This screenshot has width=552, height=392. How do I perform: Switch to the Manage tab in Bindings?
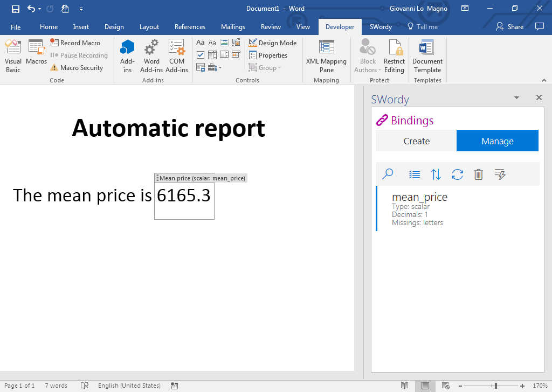click(x=497, y=140)
